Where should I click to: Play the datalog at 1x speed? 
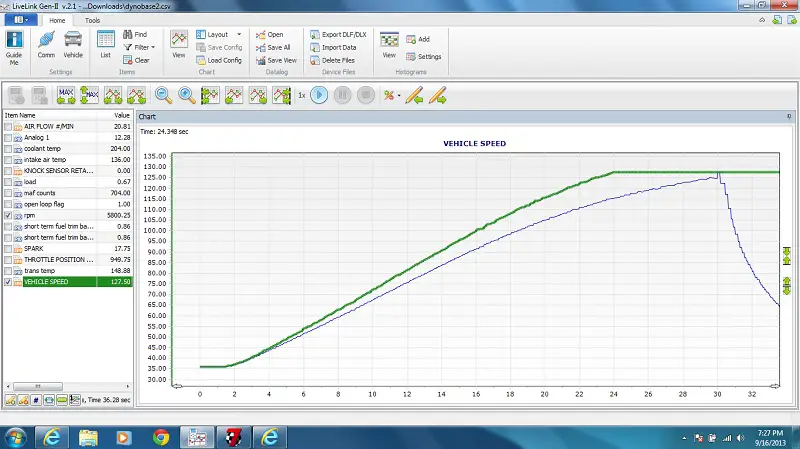click(x=319, y=95)
